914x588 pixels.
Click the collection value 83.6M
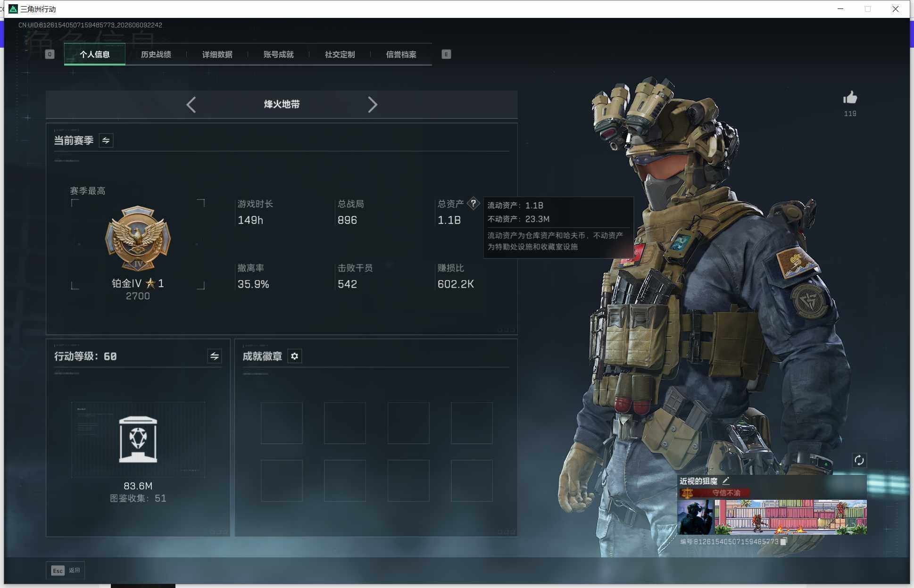(x=138, y=486)
